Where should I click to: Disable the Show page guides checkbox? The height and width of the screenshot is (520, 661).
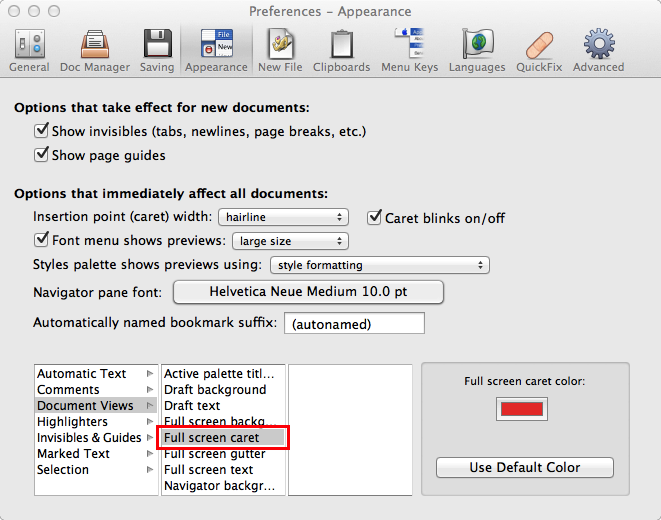(x=42, y=155)
